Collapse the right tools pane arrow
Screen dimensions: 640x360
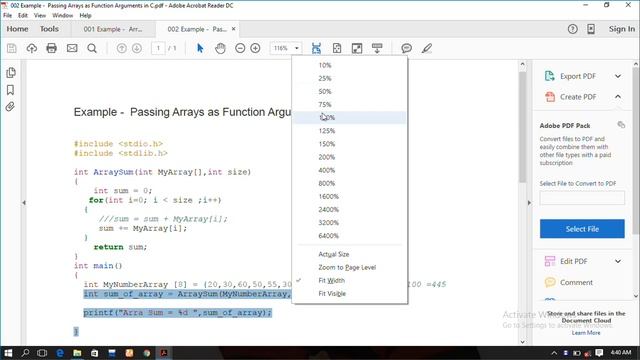click(529, 202)
